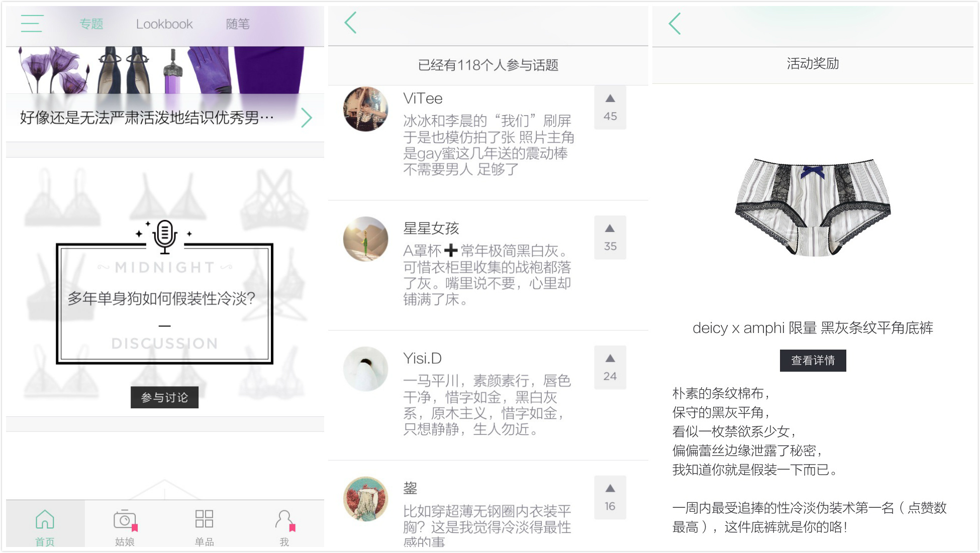980x553 pixels.
Task: Select the line 偏偏蕾丝边缘泄露了秘密
Action: (747, 451)
